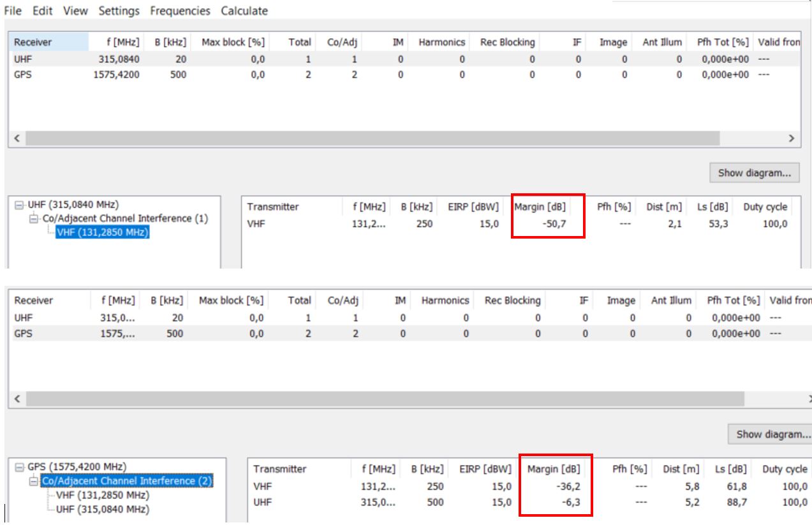Click the 2,1 distance value
812x525 pixels.
tap(675, 224)
